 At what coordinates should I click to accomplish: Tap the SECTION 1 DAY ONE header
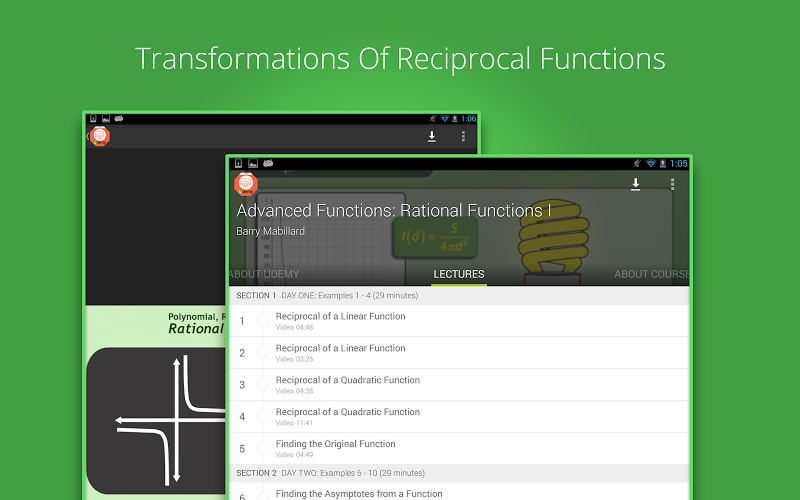tap(459, 295)
